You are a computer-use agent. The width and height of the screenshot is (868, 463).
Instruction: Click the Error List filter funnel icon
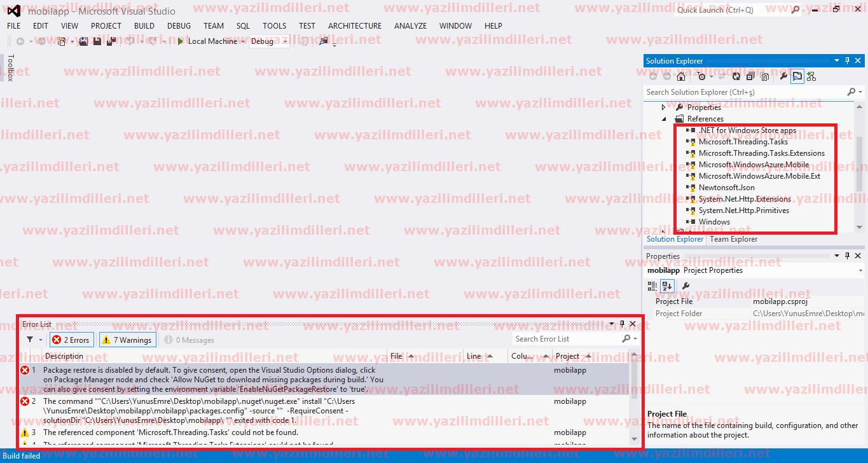point(30,340)
